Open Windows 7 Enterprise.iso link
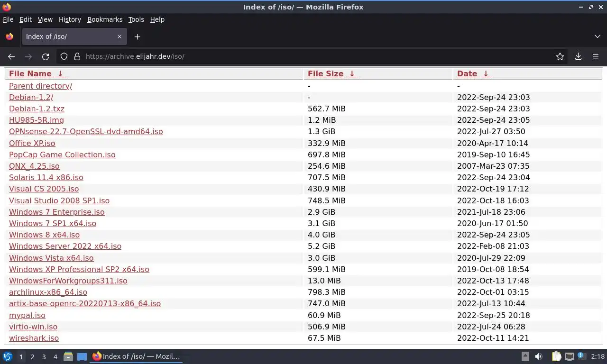 57,212
